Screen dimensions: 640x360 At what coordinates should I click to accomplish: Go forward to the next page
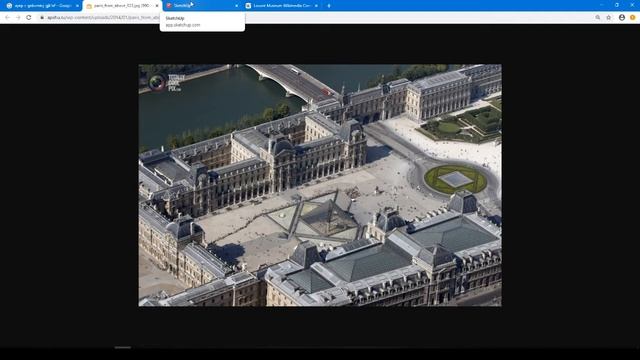(x=18, y=18)
